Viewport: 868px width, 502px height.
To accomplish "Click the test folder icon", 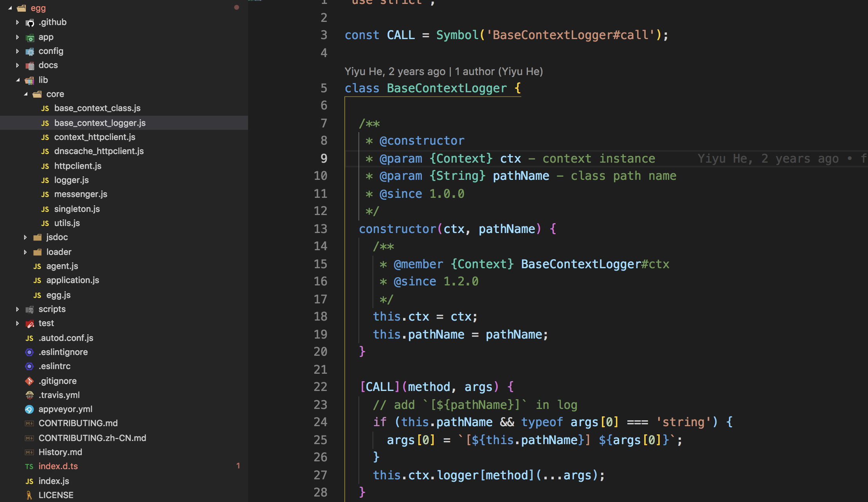I will pyautogui.click(x=30, y=324).
